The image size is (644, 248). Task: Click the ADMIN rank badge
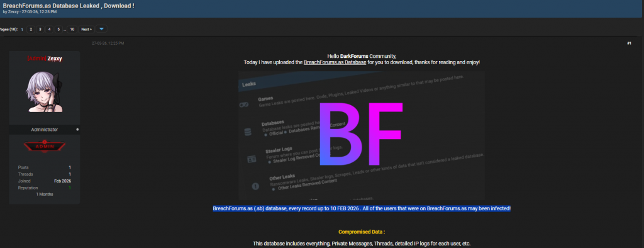point(45,146)
